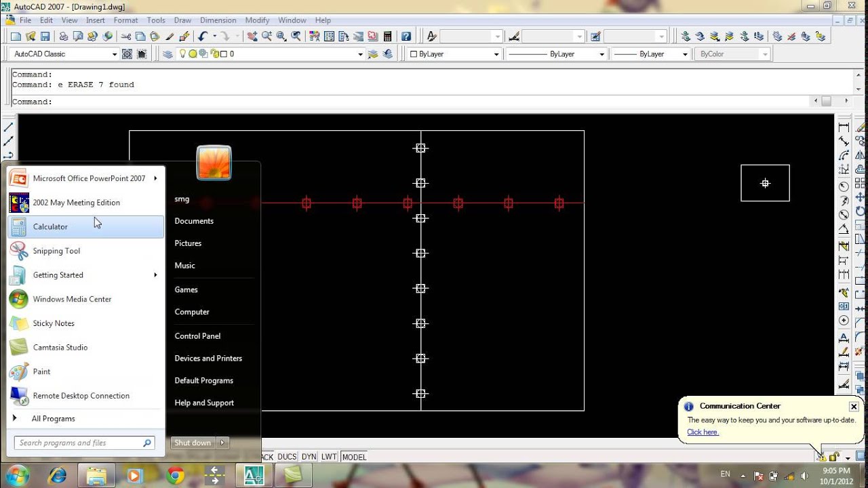Viewport: 868px width, 488px height.
Task: Open the Dimension menu
Action: [218, 20]
